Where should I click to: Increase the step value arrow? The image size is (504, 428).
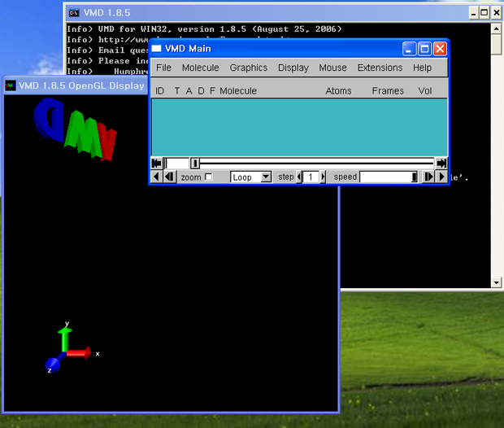323,177
